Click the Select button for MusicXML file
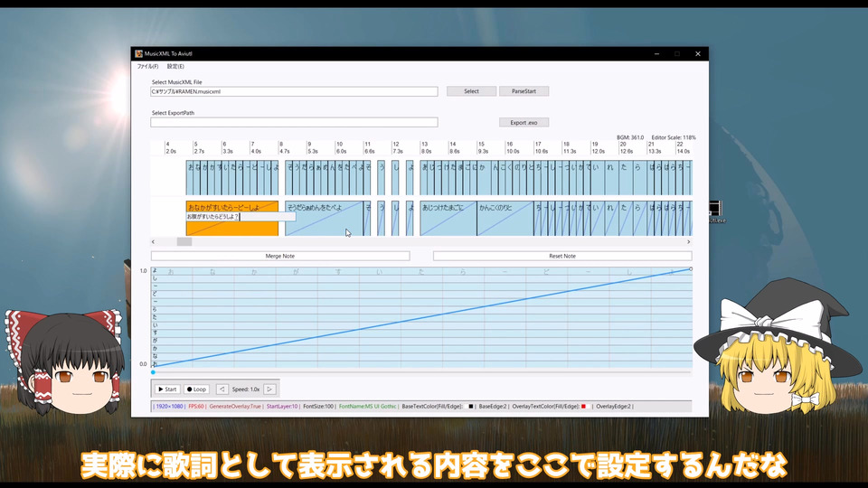This screenshot has height=488, width=868. 471,91
